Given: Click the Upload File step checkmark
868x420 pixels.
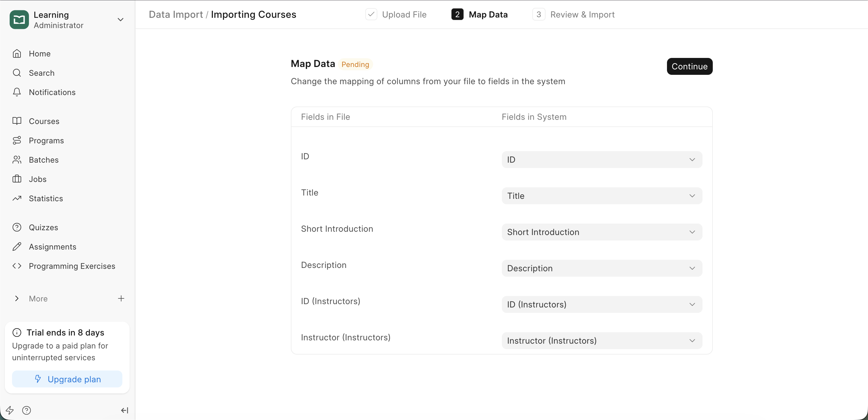Looking at the screenshot, I should pyautogui.click(x=371, y=14).
